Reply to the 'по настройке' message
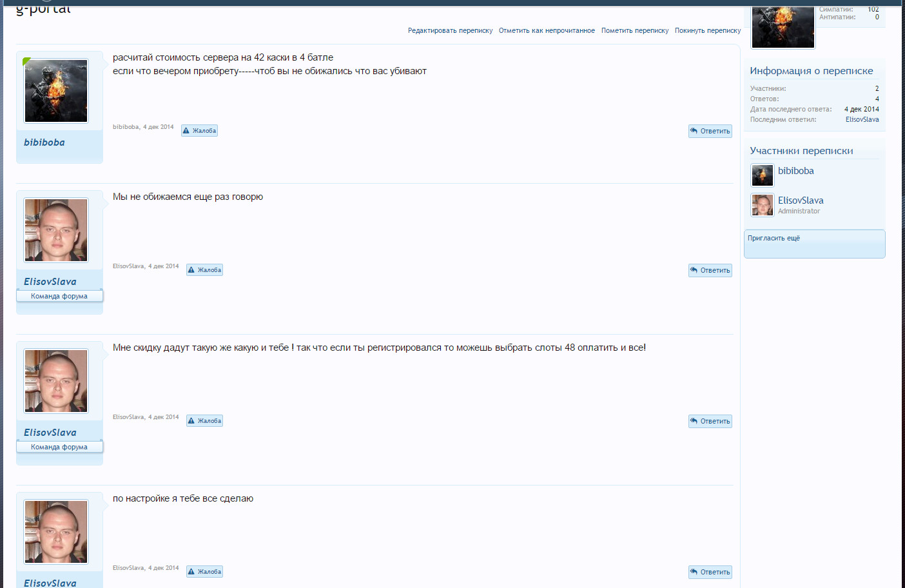Image resolution: width=905 pixels, height=588 pixels. click(710, 573)
